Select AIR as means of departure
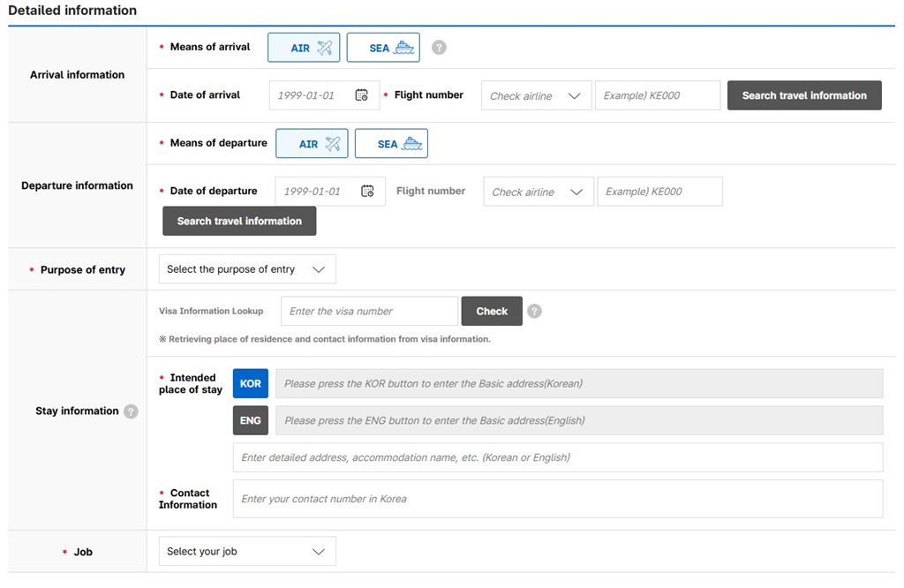 point(312,144)
